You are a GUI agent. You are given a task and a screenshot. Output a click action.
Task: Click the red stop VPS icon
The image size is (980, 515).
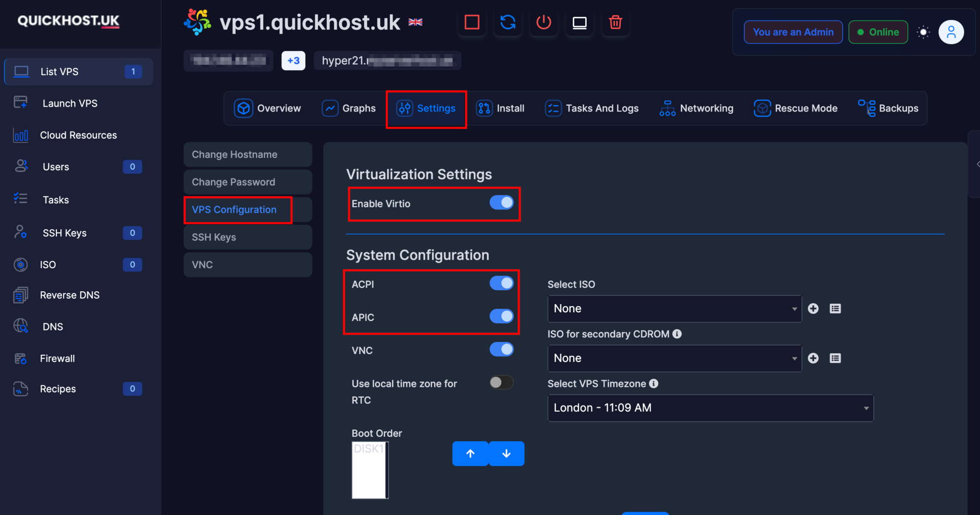click(x=472, y=22)
